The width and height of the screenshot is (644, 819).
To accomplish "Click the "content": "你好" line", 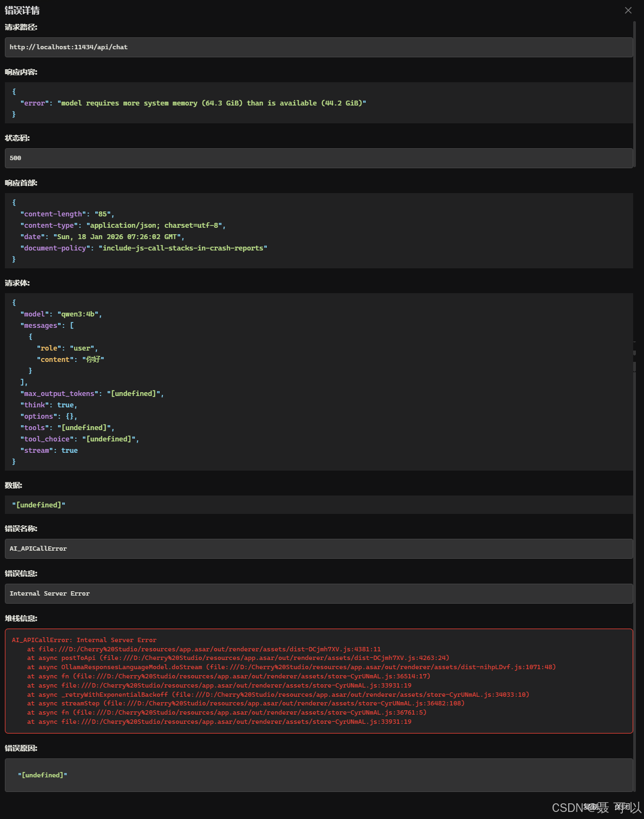I will (70, 360).
